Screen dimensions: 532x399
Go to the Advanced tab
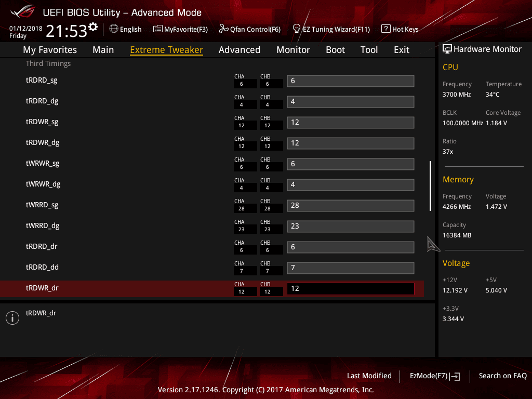tap(240, 50)
